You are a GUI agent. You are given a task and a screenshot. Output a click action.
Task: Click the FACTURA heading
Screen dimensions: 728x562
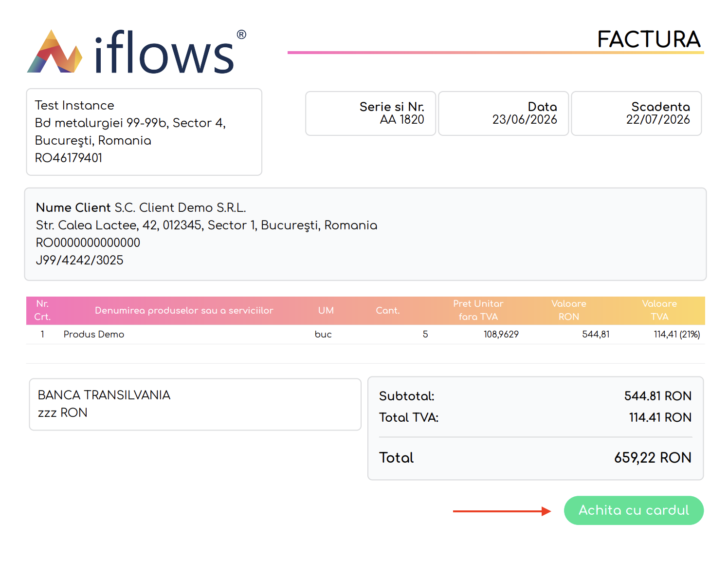tap(649, 39)
